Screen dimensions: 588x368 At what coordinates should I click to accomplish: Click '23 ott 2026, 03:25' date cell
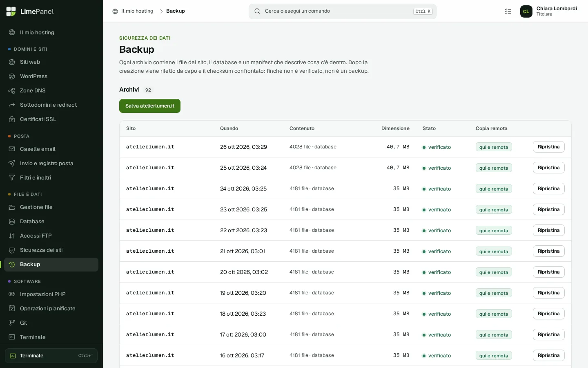coord(243,209)
